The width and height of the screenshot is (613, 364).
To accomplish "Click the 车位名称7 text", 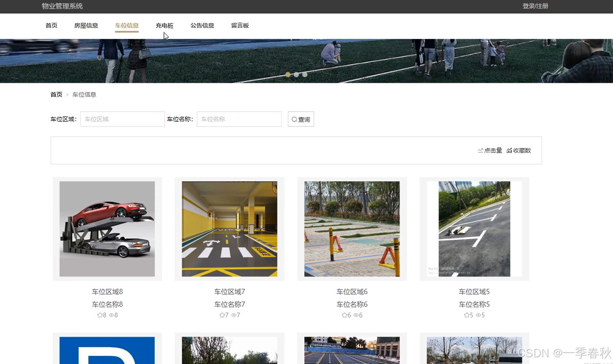I will 230,304.
